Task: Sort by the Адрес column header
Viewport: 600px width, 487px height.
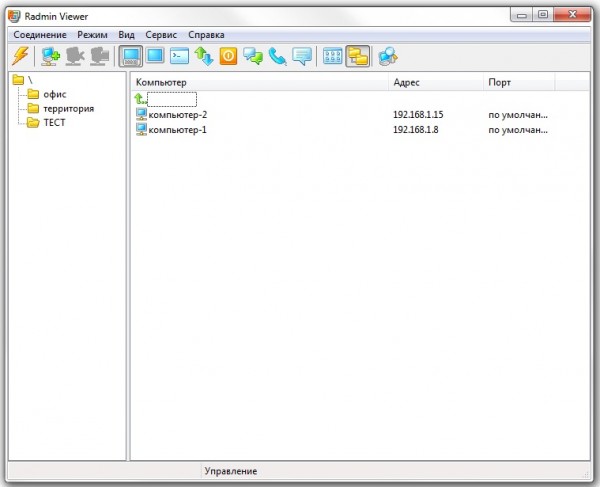Action: [436, 82]
